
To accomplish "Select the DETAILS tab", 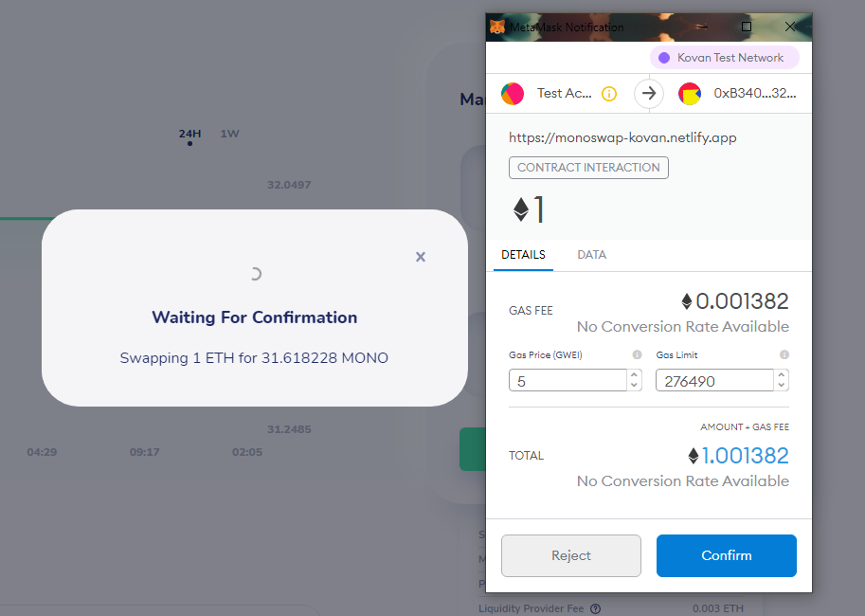I will coord(523,255).
